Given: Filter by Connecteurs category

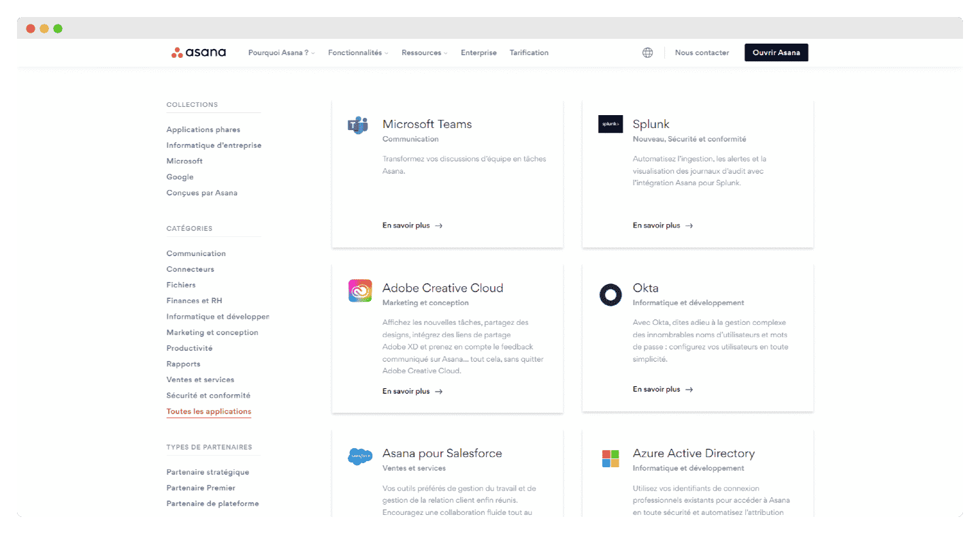Looking at the screenshot, I should [191, 269].
